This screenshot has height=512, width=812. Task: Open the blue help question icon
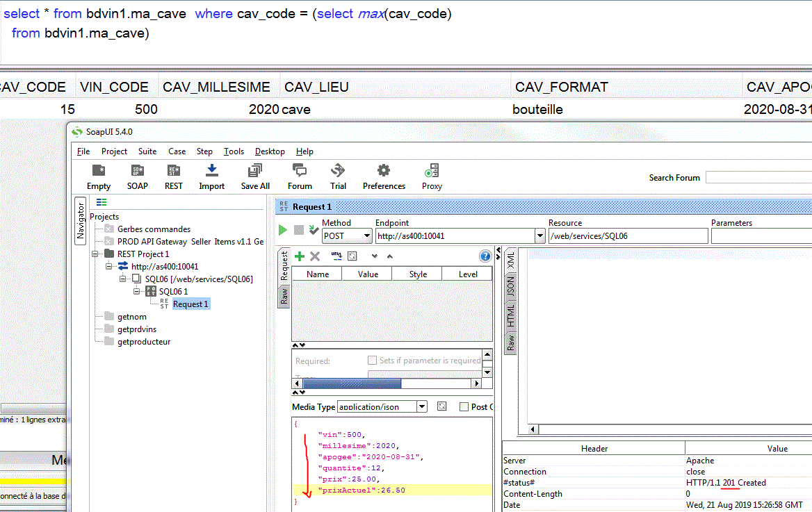485,256
